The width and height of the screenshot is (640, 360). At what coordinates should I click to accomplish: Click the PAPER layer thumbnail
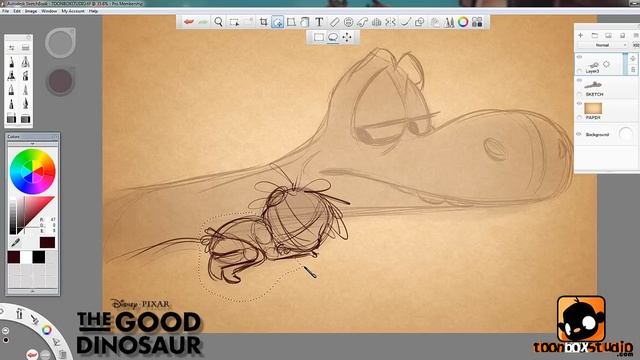click(x=593, y=108)
